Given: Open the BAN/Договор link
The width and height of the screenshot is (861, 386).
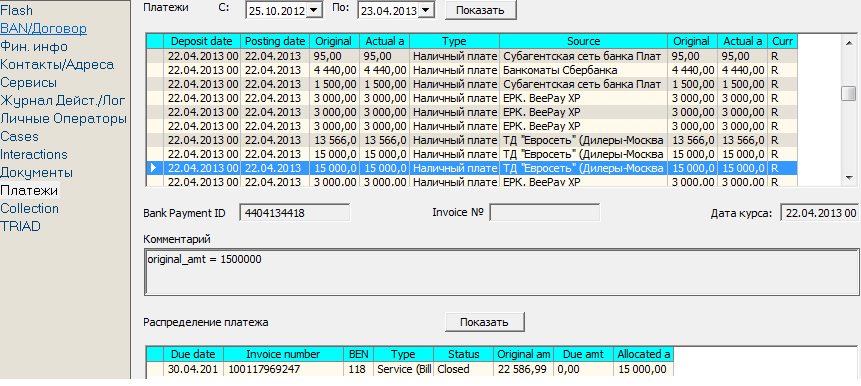Looking at the screenshot, I should click(x=43, y=29).
